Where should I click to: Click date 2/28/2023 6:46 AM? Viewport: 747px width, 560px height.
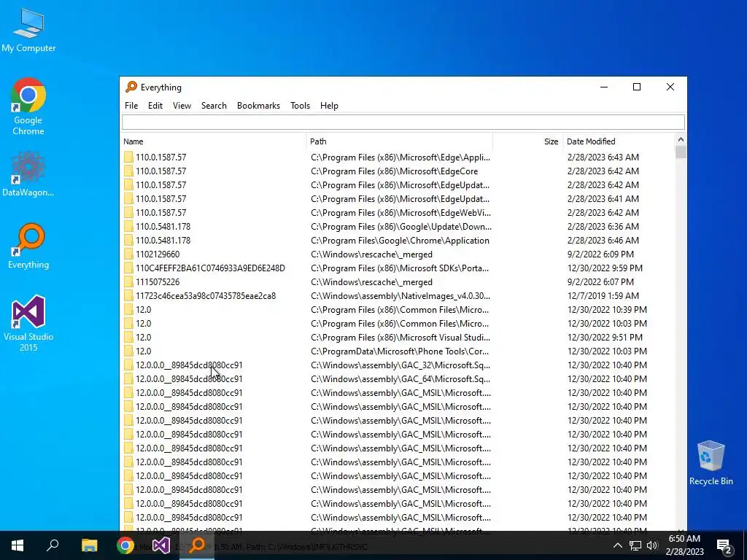[603, 241]
